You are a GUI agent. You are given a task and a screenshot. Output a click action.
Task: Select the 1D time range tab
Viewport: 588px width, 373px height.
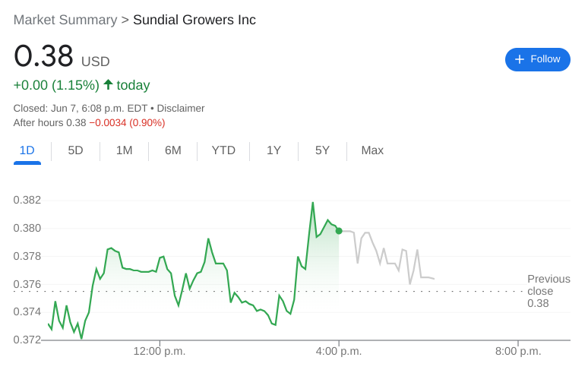point(27,150)
